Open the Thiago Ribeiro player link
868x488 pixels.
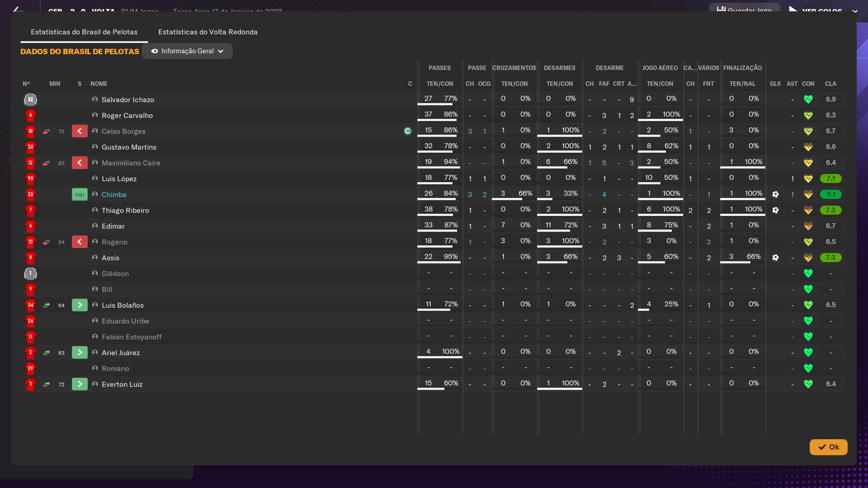(x=125, y=211)
